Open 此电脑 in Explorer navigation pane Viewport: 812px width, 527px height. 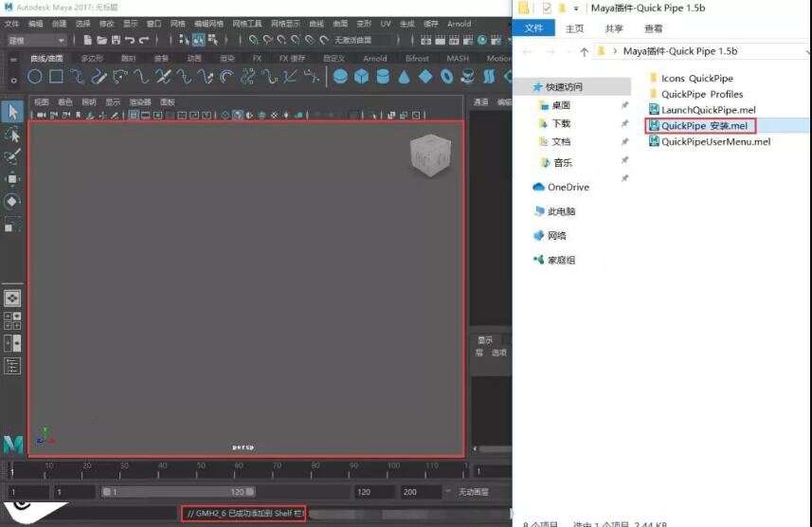tap(554, 211)
